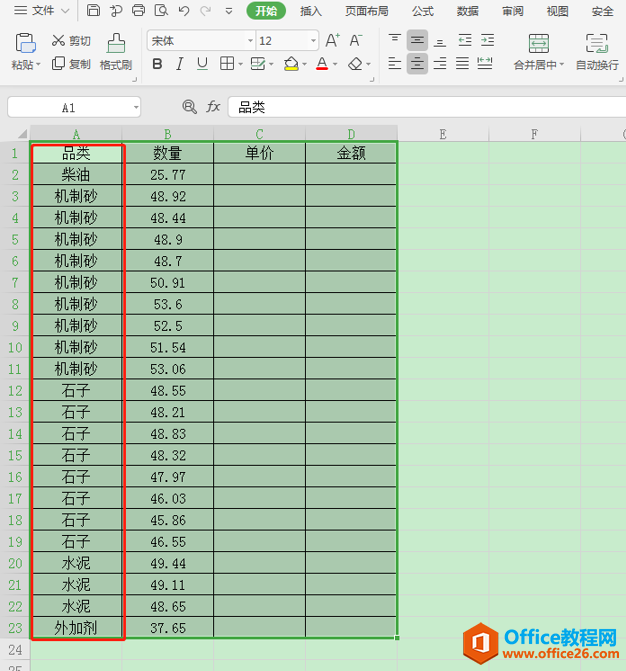Image resolution: width=626 pixels, height=671 pixels.
Task: Apply justify alignment icon
Action: [x=462, y=64]
